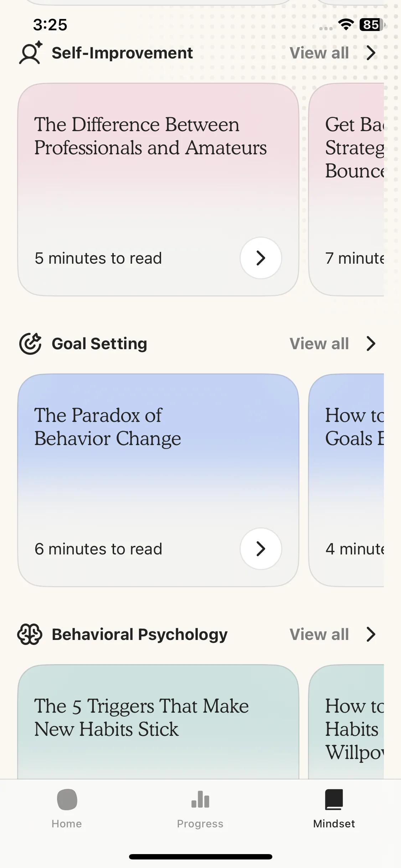The image size is (401, 868).
Task: View all Self-Improvement articles
Action: click(319, 53)
